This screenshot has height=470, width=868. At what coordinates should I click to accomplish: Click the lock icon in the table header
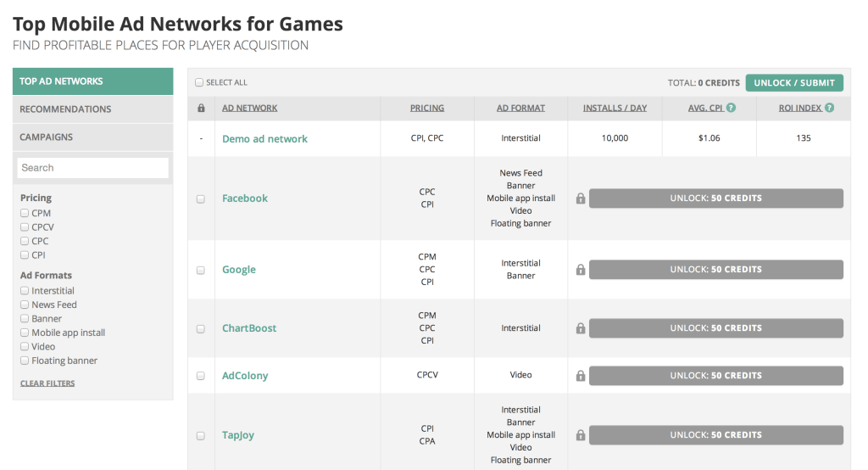(201, 109)
